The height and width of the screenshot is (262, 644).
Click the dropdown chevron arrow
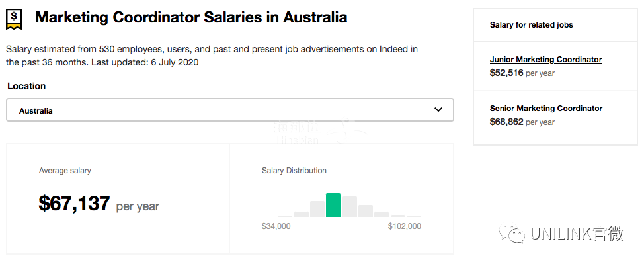pos(438,110)
